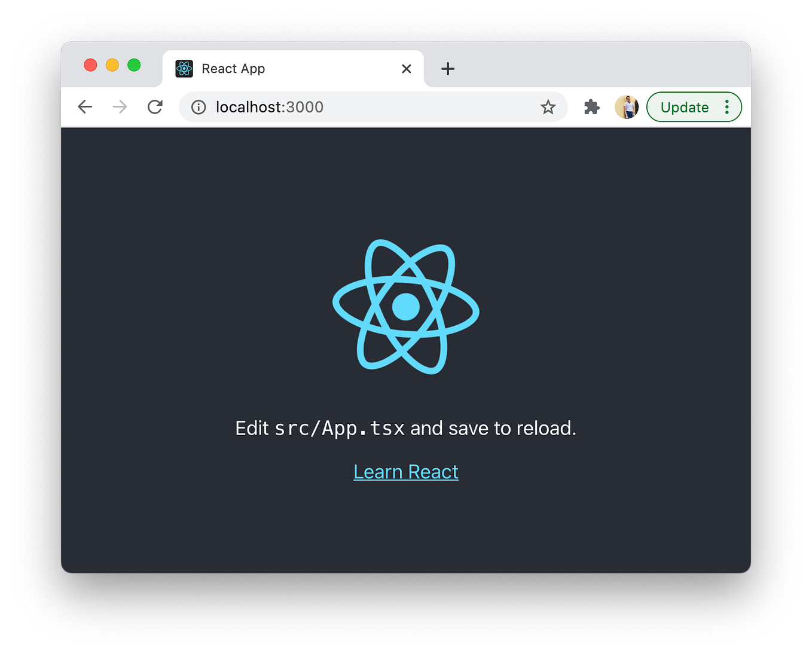
Task: Close the React App tab
Action: click(x=407, y=69)
